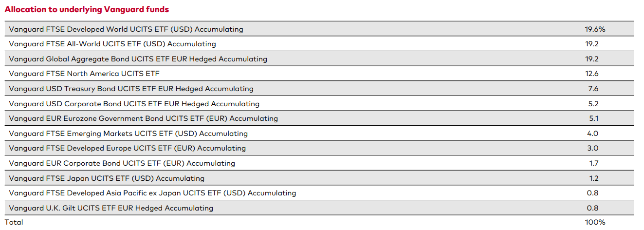Select the Vanguard FTSE All-World UCITS ETF row
The image size is (644, 230).
pos(112,44)
